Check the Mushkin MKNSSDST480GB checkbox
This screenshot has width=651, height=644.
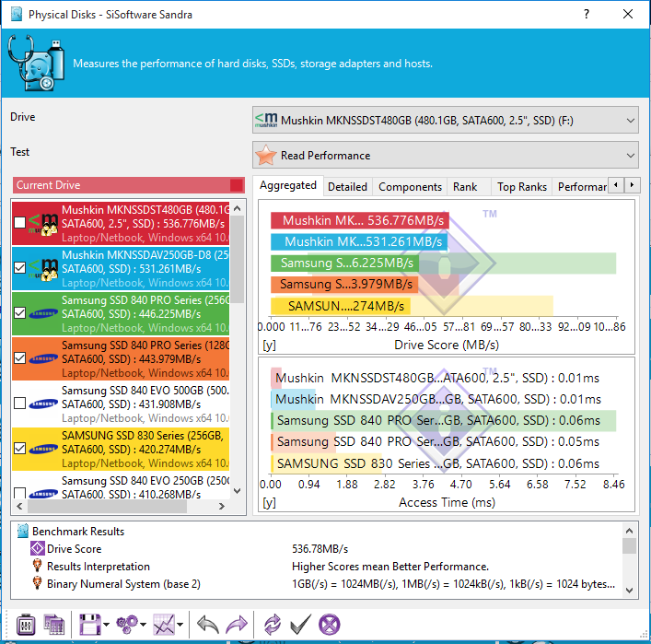(x=19, y=223)
